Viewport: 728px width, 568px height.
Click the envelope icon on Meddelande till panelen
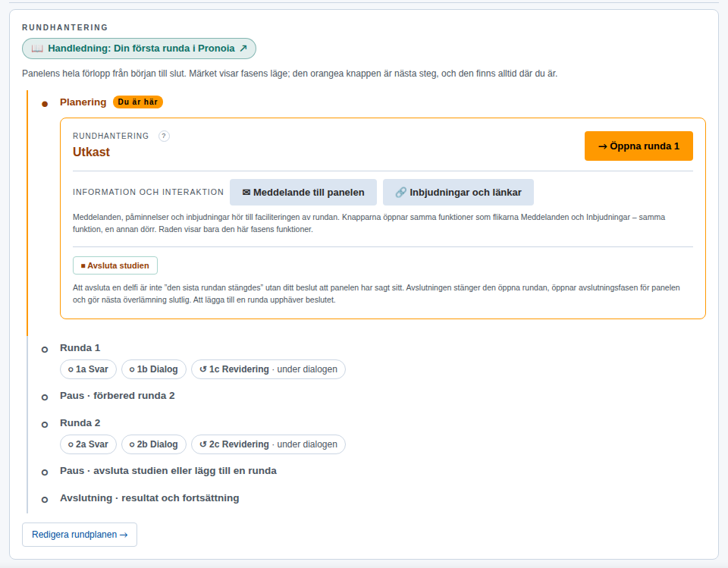pos(246,193)
